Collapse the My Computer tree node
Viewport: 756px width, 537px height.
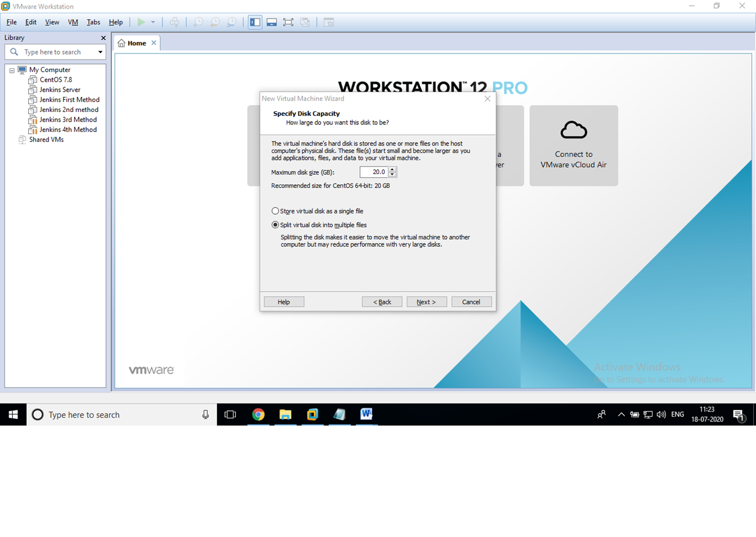pyautogui.click(x=12, y=69)
